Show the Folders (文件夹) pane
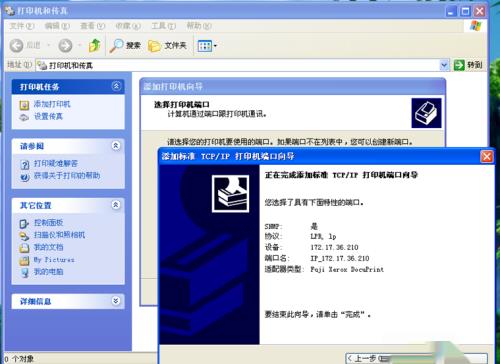The width and height of the screenshot is (500, 364). tap(167, 46)
